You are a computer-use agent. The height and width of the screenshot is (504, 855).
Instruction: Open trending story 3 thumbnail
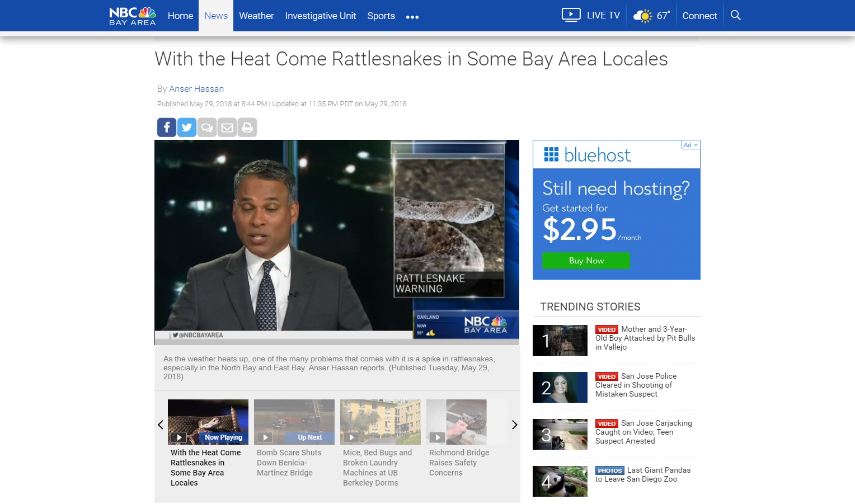coord(560,434)
